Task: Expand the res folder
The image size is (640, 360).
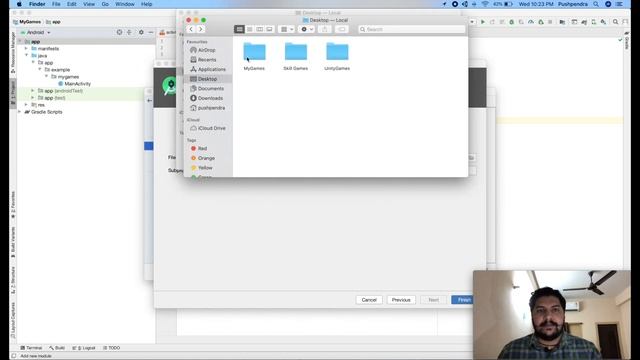Action: pos(27,105)
